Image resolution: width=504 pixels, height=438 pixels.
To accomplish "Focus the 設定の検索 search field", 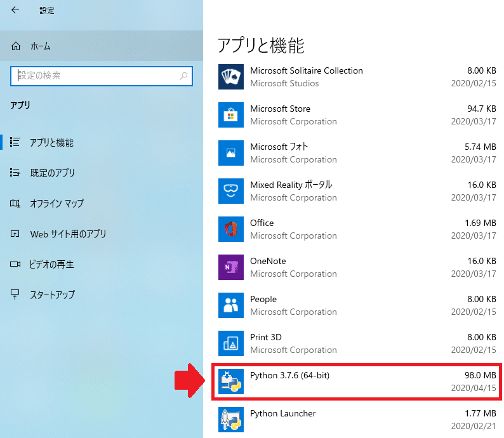I will tap(102, 76).
